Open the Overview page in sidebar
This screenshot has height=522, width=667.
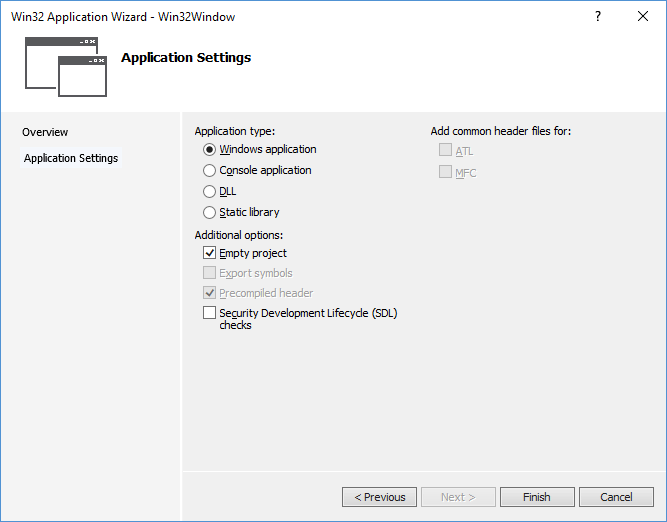pos(45,132)
